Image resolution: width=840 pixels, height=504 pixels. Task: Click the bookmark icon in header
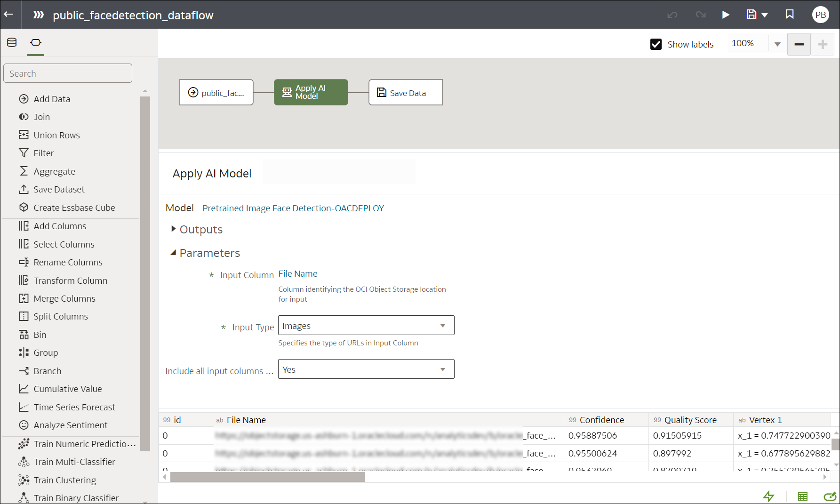(x=790, y=15)
